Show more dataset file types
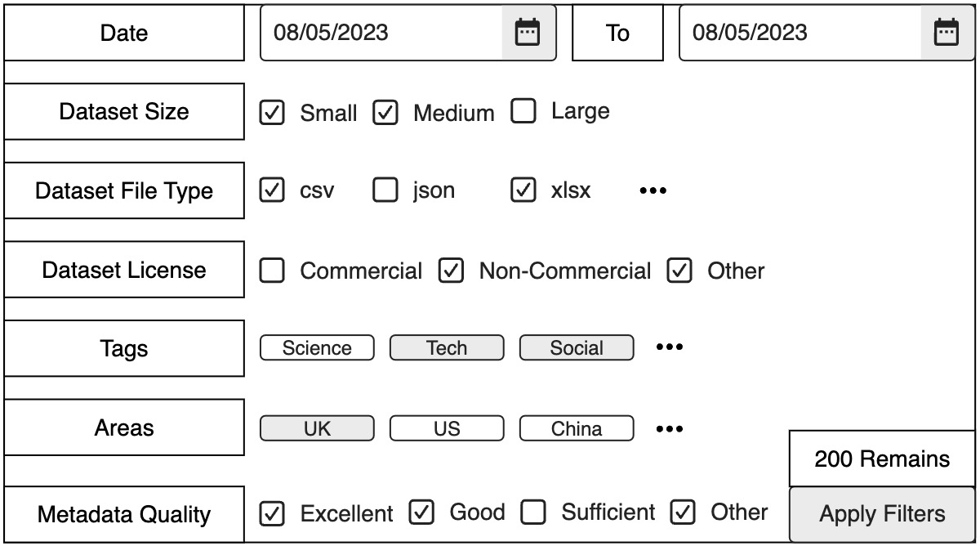The image size is (980, 546). (x=653, y=191)
